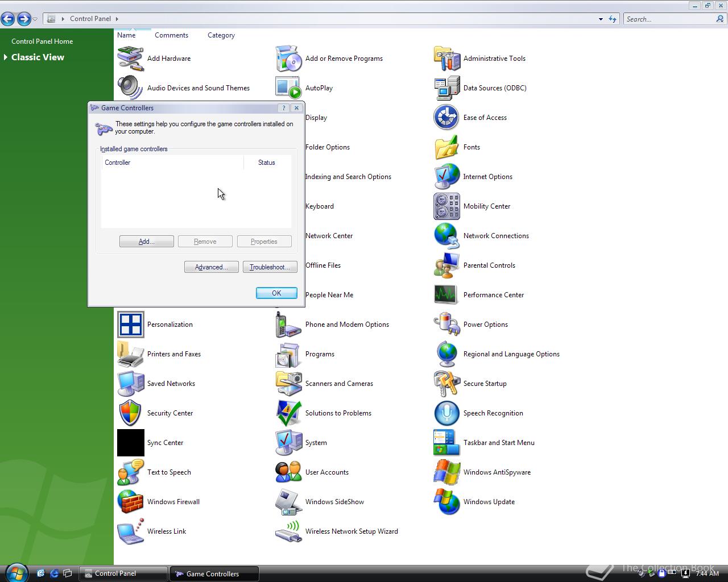Viewport: 728px width, 582px height.
Task: Open Speech Recognition microphone icon
Action: click(x=446, y=413)
